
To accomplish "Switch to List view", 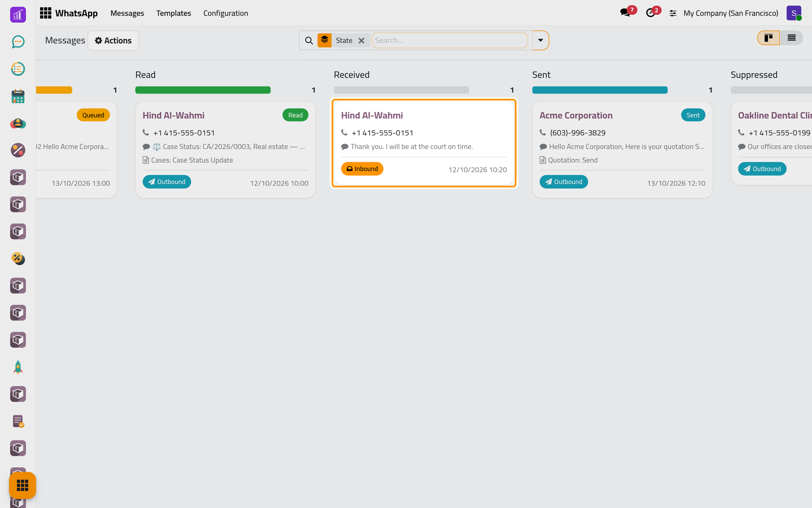I will 791,38.
